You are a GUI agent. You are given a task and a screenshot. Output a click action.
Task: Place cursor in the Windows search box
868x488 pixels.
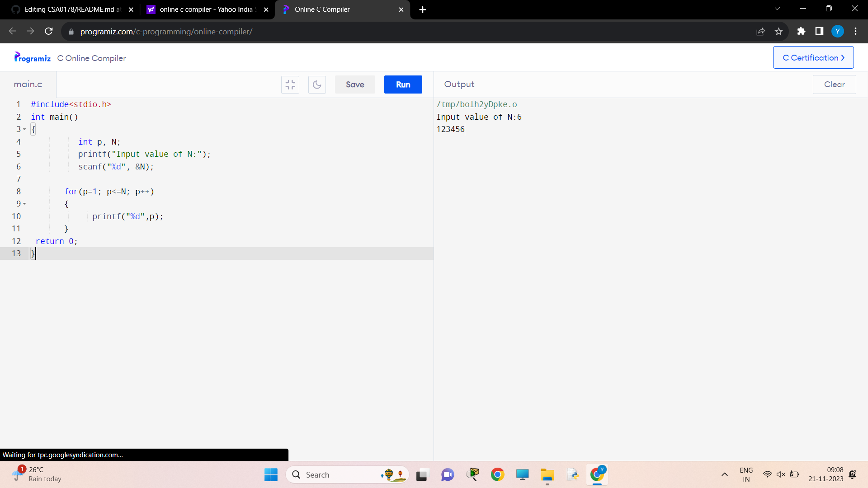(x=339, y=474)
